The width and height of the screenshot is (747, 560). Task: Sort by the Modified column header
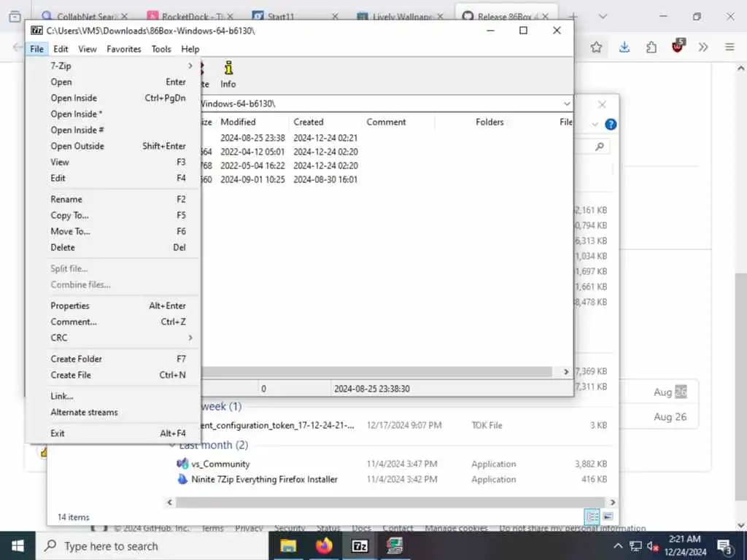pyautogui.click(x=253, y=122)
